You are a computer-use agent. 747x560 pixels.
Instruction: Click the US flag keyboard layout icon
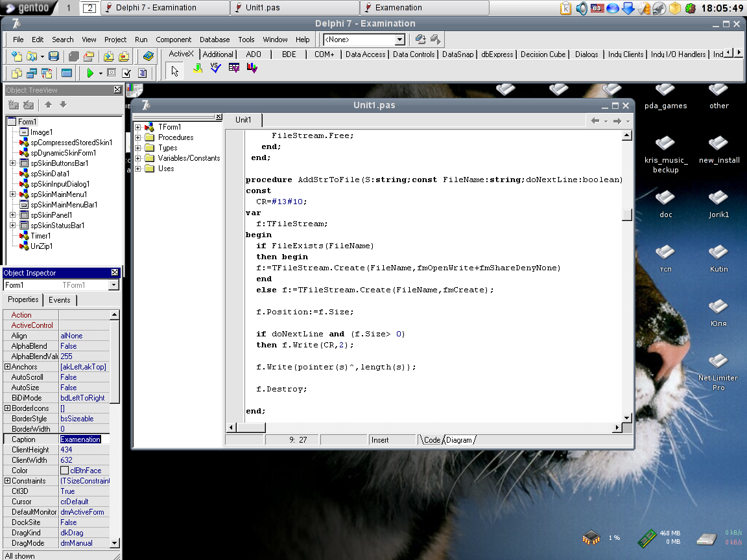click(597, 8)
